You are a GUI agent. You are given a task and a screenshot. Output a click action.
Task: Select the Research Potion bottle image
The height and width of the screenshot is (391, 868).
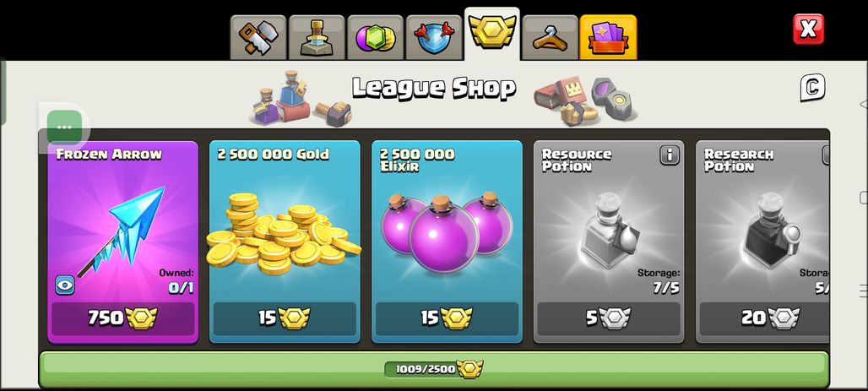tap(771, 230)
